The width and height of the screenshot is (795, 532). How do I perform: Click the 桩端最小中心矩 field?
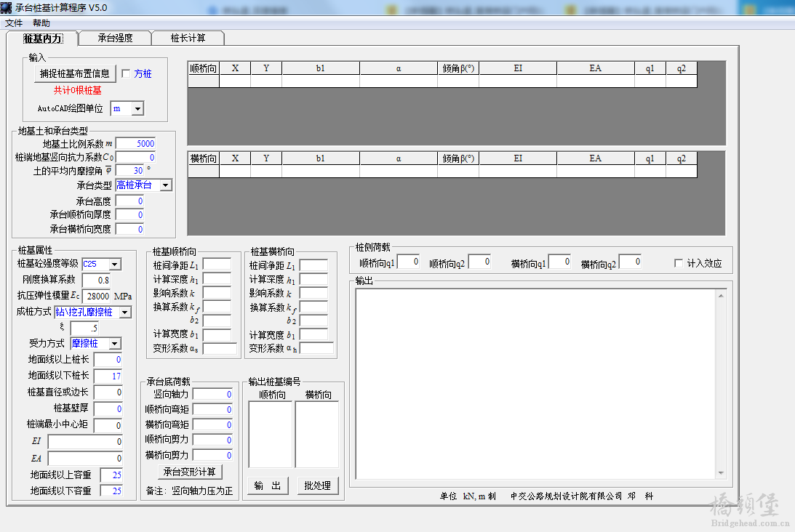tap(108, 425)
